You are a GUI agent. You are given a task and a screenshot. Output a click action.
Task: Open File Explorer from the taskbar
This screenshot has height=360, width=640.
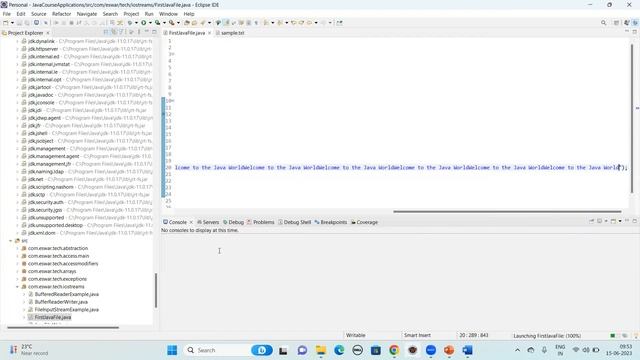tap(321, 350)
